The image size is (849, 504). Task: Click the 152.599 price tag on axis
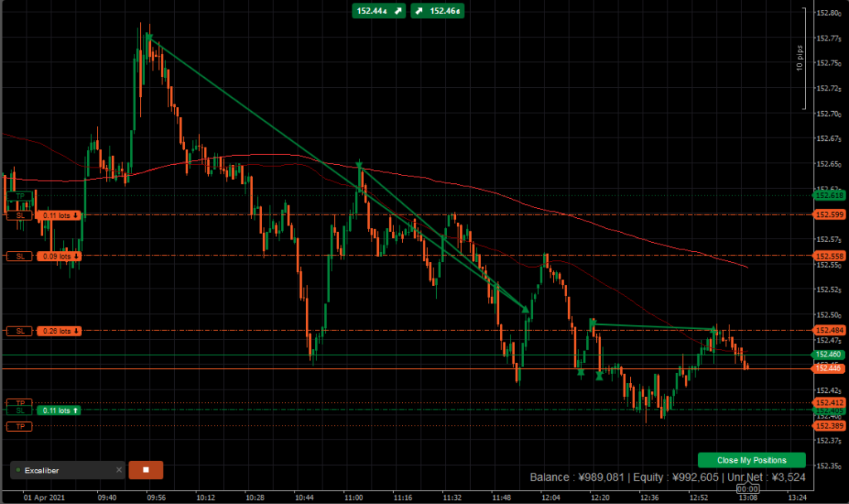[829, 215]
